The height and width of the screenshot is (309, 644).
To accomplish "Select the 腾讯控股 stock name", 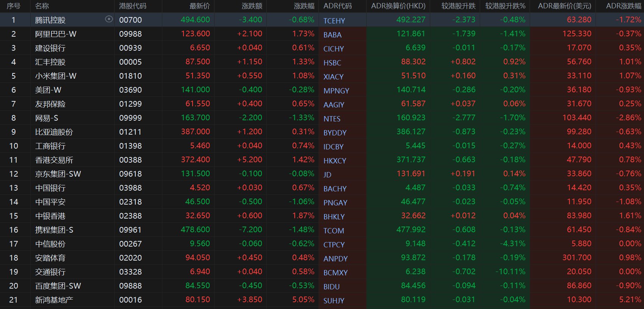I will tap(50, 20).
